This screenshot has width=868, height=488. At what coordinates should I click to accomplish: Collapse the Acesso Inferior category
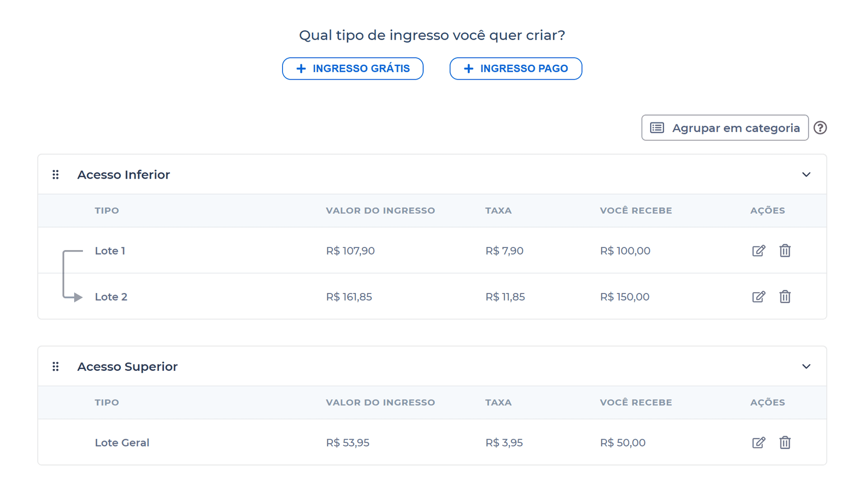pos(806,175)
